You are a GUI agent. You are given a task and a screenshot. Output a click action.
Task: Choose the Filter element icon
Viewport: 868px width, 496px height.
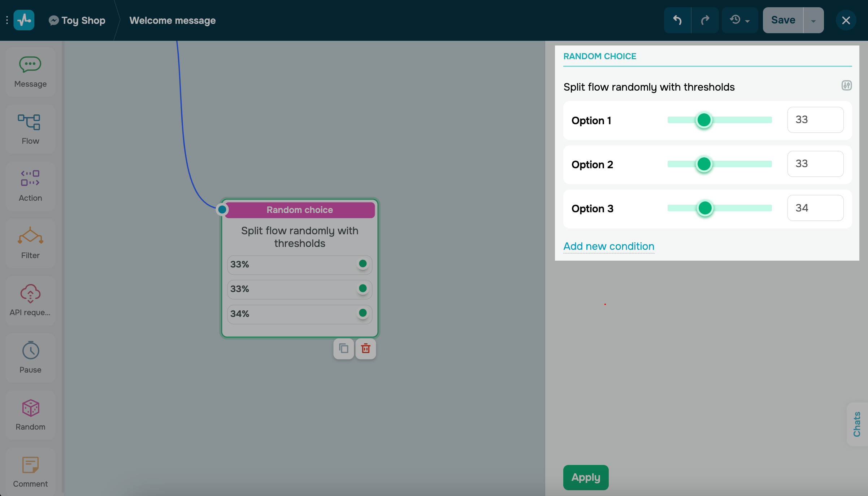tap(30, 235)
